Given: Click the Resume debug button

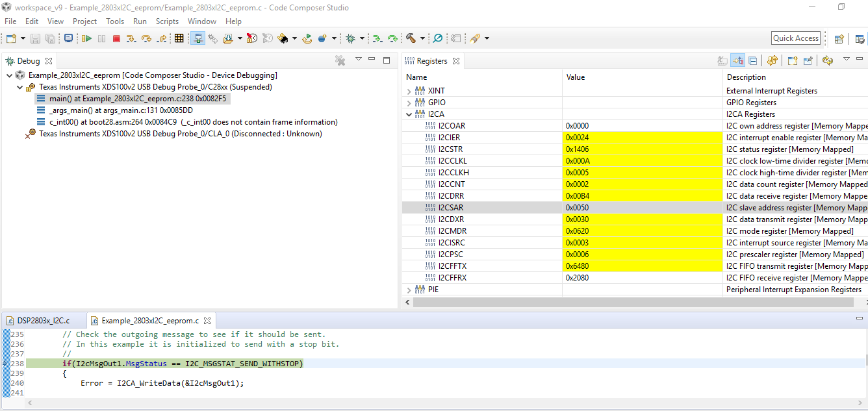Looking at the screenshot, I should (86, 39).
